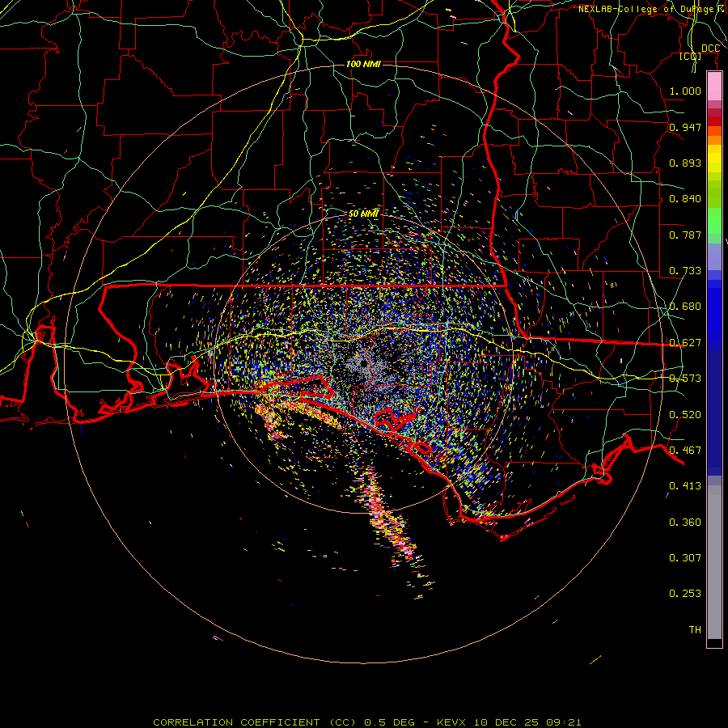Click the 0.467 color scale value
Screen dimensions: 728x728
pos(685,451)
